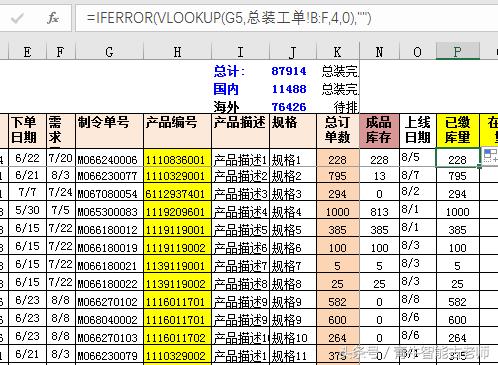Click the 产品编号 header cell

[x=177, y=131]
